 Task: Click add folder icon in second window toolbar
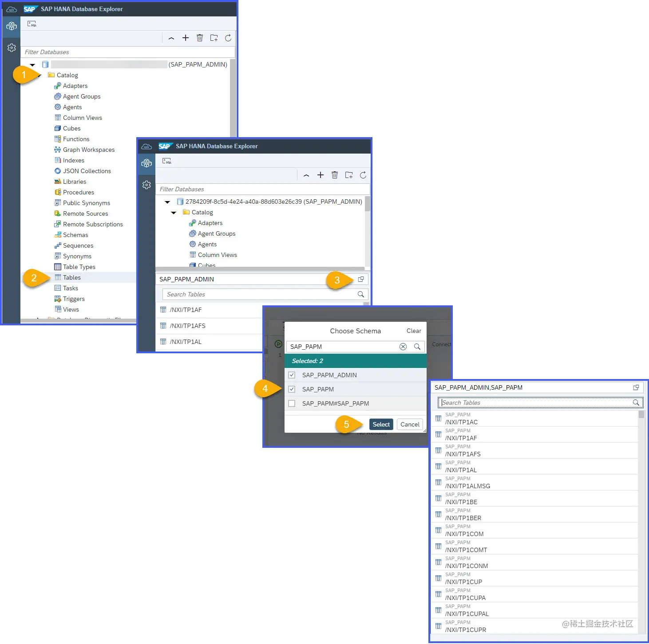click(x=349, y=175)
